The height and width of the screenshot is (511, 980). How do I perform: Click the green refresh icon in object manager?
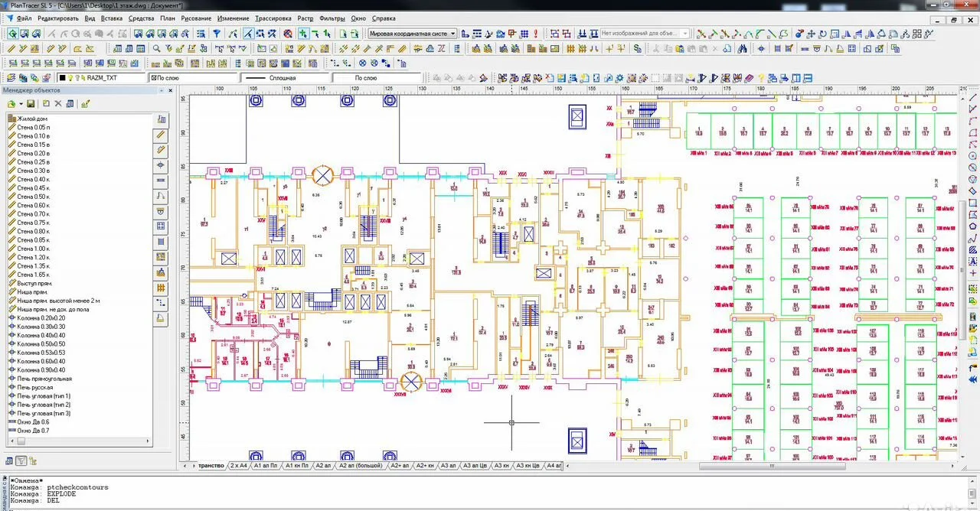pyautogui.click(x=11, y=103)
